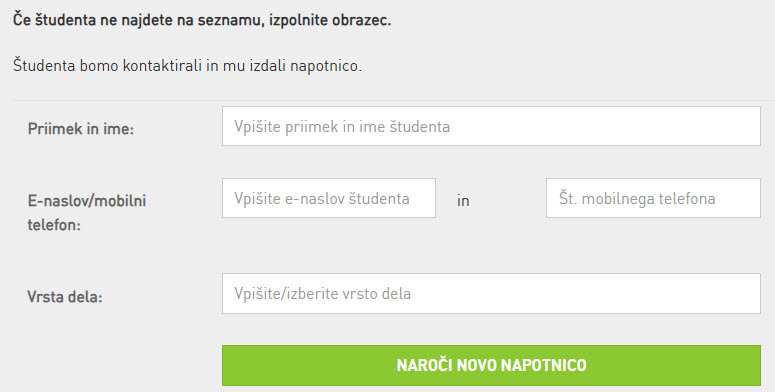Focus the e-naslov študenta text box

329,198
